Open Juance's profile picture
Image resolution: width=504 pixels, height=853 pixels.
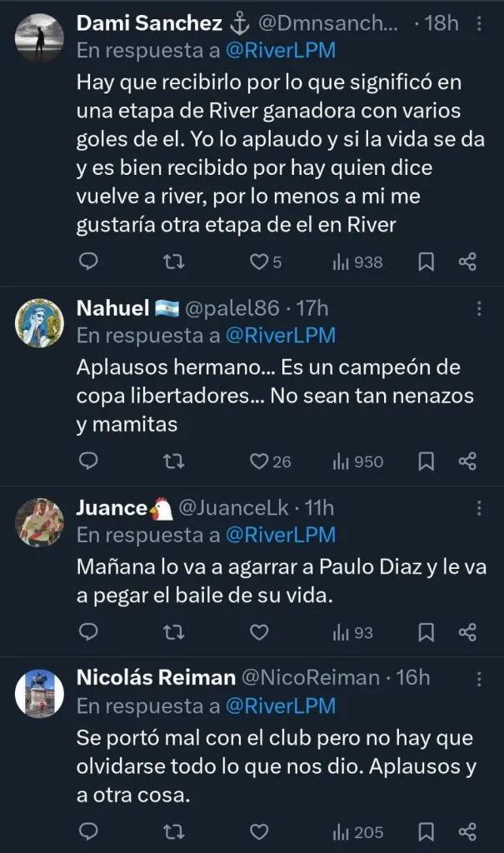click(39, 522)
